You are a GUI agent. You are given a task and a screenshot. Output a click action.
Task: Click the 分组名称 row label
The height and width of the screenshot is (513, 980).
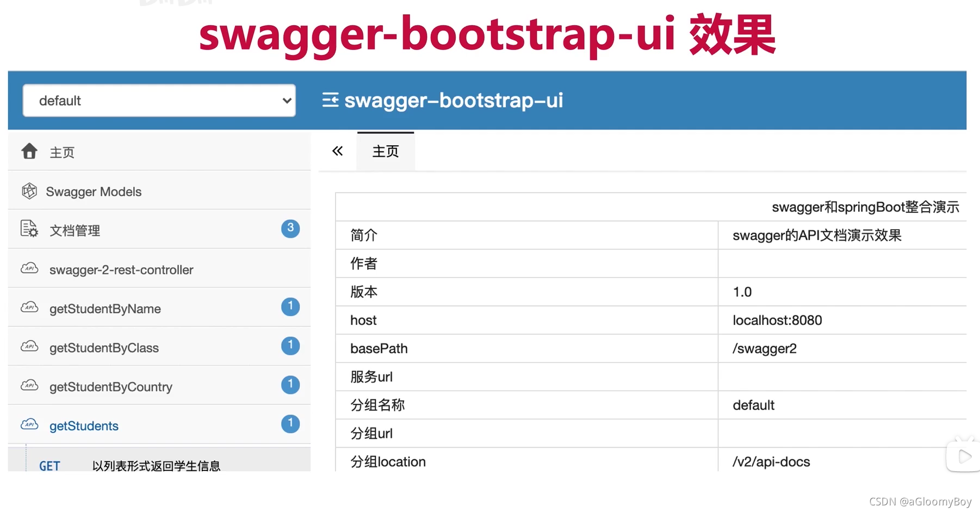pos(377,405)
